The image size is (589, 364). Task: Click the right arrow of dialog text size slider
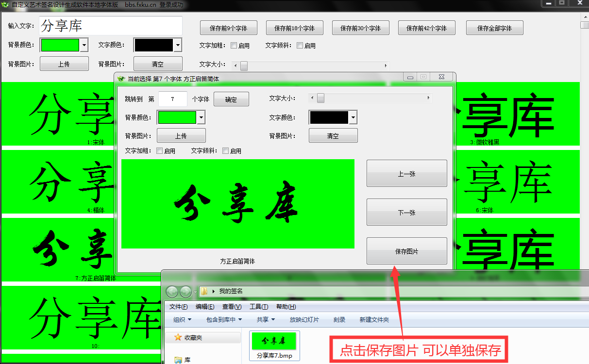point(429,98)
